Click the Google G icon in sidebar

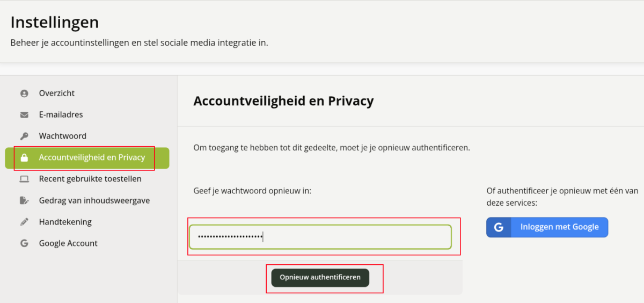24,243
